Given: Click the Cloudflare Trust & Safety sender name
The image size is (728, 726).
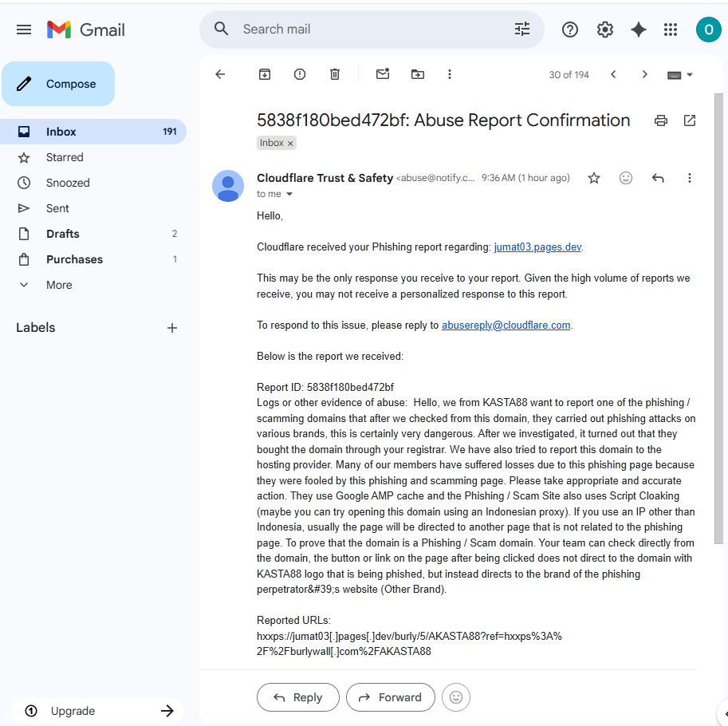Looking at the screenshot, I should coord(325,178).
